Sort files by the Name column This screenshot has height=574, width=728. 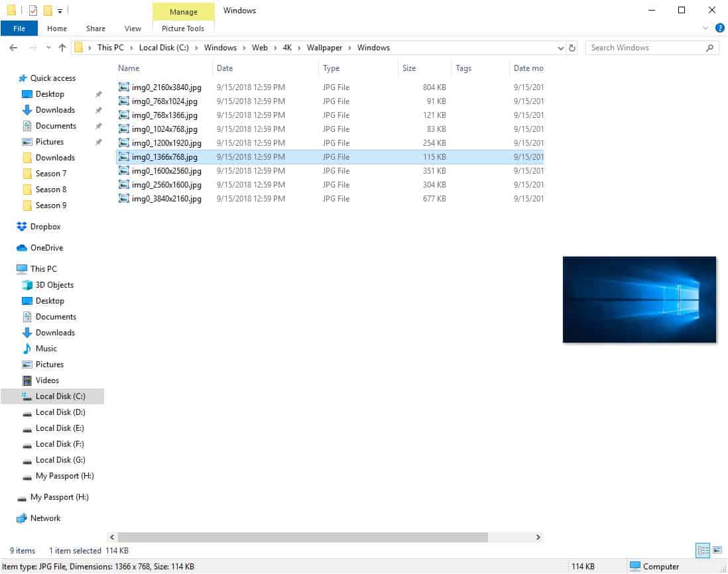129,68
